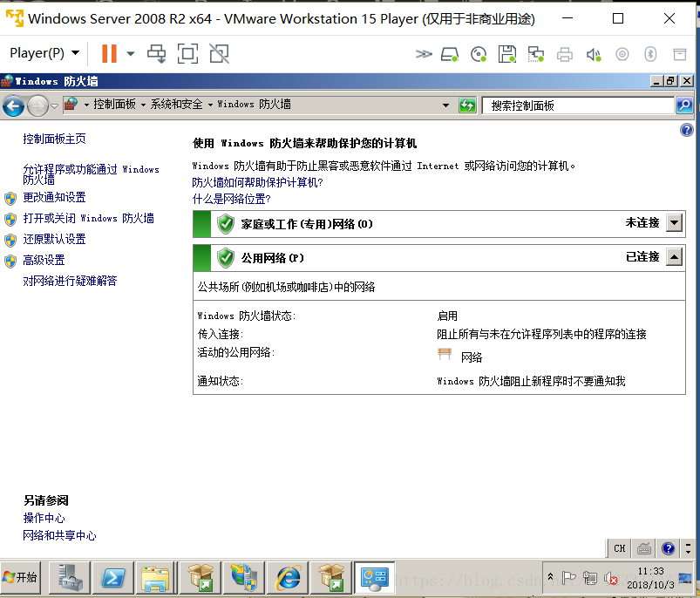Select 系统和安全 in the breadcrumb

[x=176, y=104]
